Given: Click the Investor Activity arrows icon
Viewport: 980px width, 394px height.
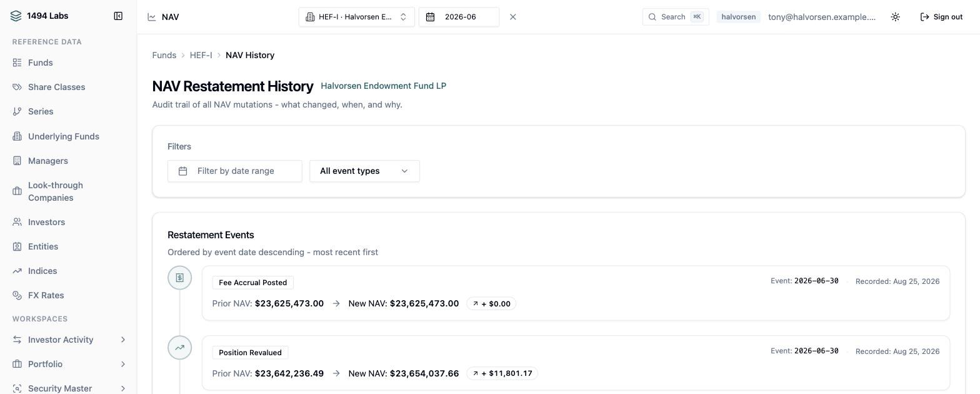Looking at the screenshot, I should pos(17,340).
